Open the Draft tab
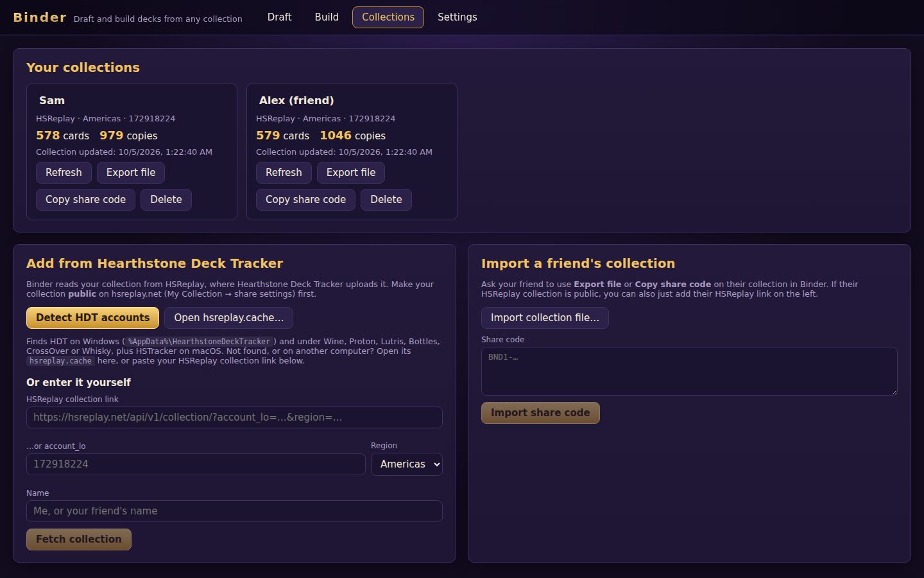Image resolution: width=924 pixels, height=578 pixels. tap(279, 17)
